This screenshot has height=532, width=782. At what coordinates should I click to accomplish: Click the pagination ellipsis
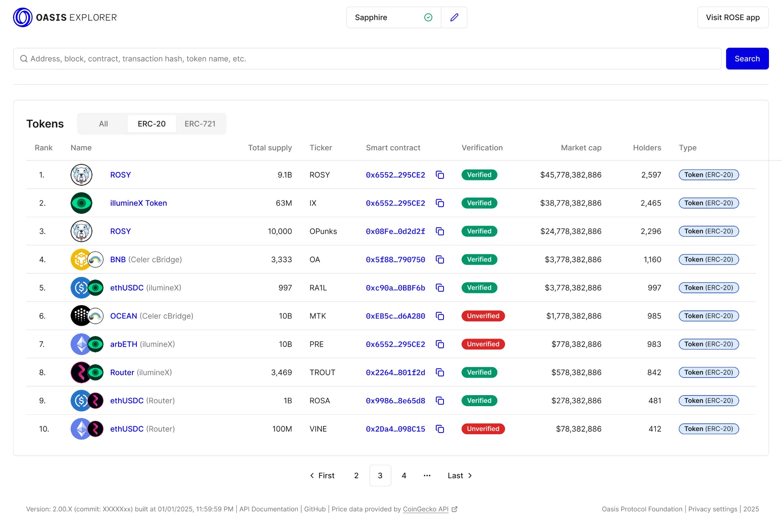(427, 475)
